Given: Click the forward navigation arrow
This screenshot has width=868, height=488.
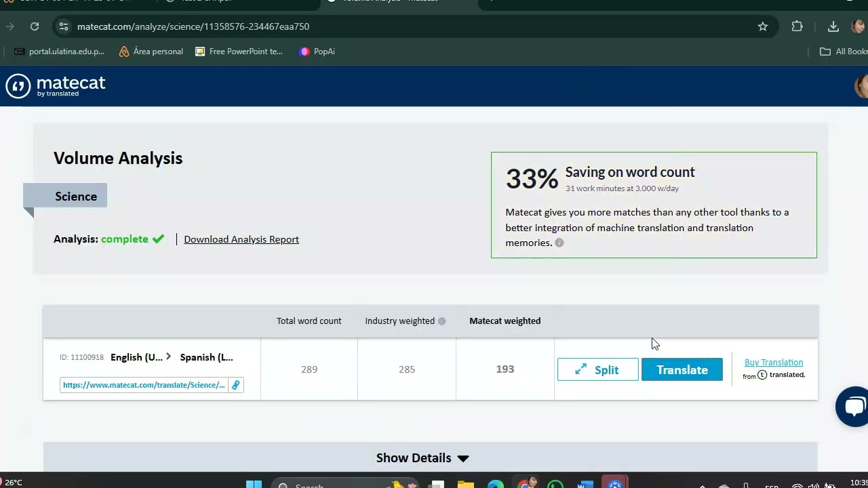Looking at the screenshot, I should point(9,26).
